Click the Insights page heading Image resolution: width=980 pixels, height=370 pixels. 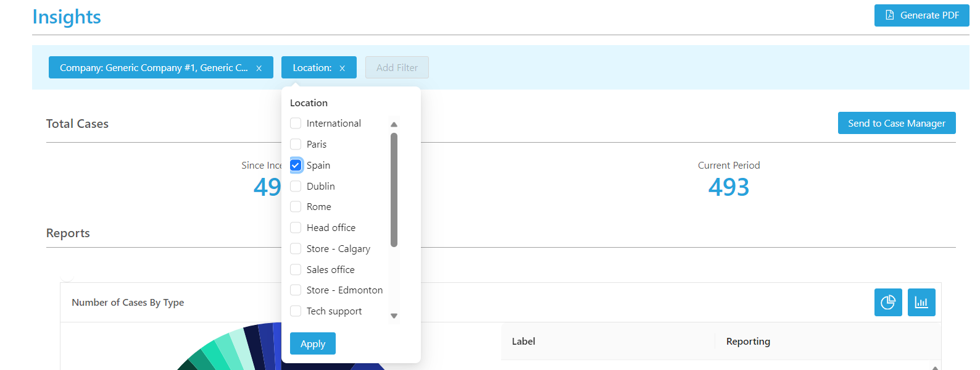[67, 17]
